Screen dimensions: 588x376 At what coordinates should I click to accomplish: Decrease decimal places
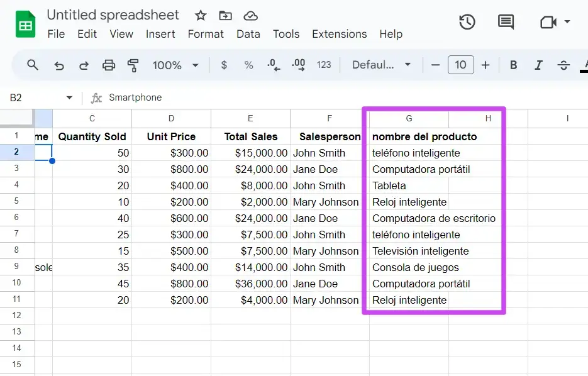(274, 65)
